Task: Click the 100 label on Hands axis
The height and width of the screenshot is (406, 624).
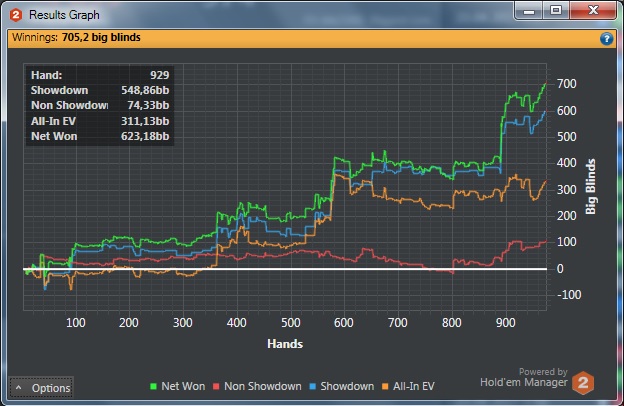Action: (76, 322)
